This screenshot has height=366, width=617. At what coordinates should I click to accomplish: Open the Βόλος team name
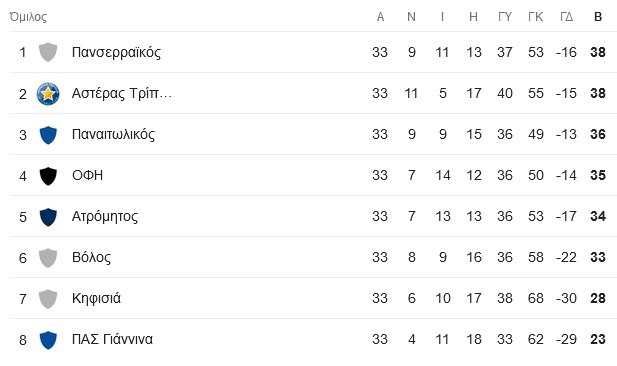point(91,257)
